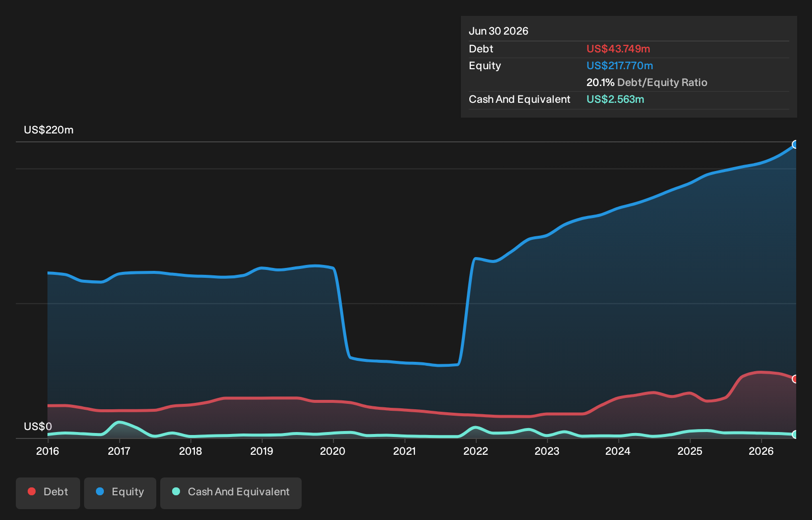Toggle the Equity series legend button
The width and height of the screenshot is (812, 520).
click(120, 493)
